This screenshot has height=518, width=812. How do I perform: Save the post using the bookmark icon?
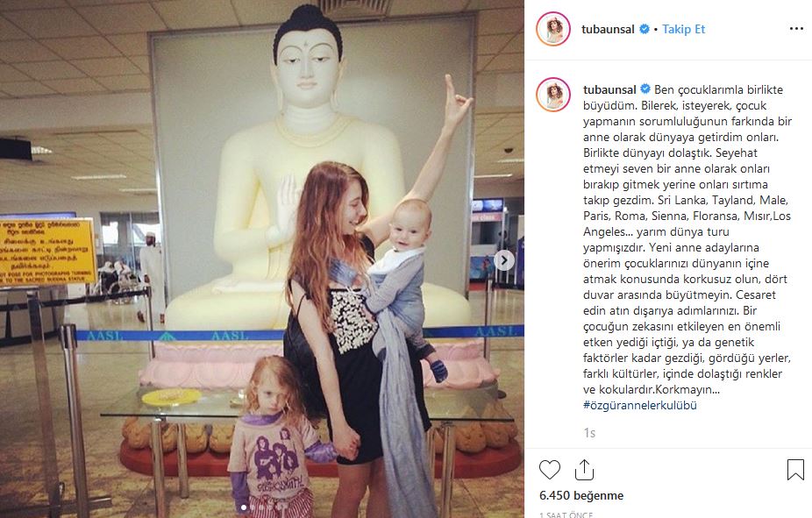point(795,470)
